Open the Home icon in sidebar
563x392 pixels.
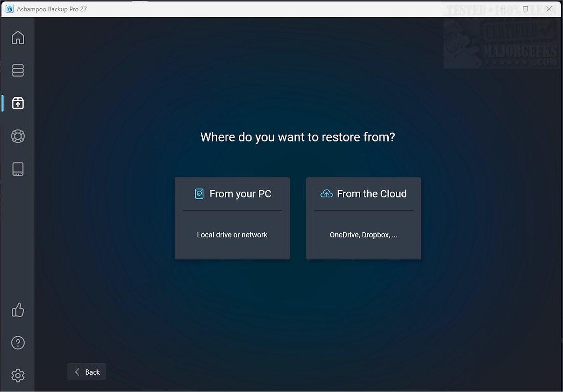[x=18, y=37]
